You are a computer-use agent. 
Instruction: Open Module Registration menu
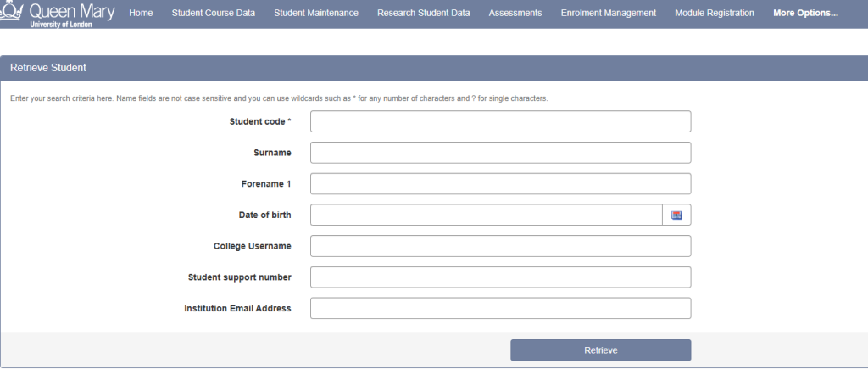[x=714, y=13]
